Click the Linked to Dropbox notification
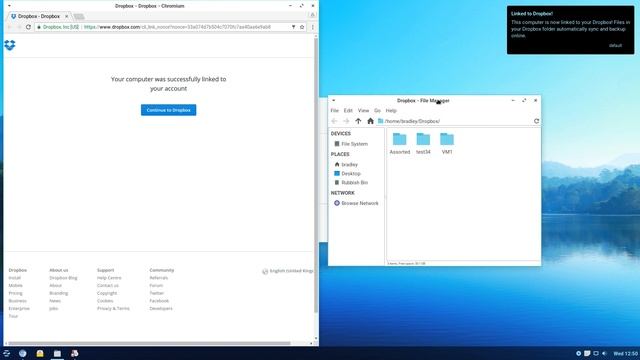Screen dimensions: 640x360 571,30
